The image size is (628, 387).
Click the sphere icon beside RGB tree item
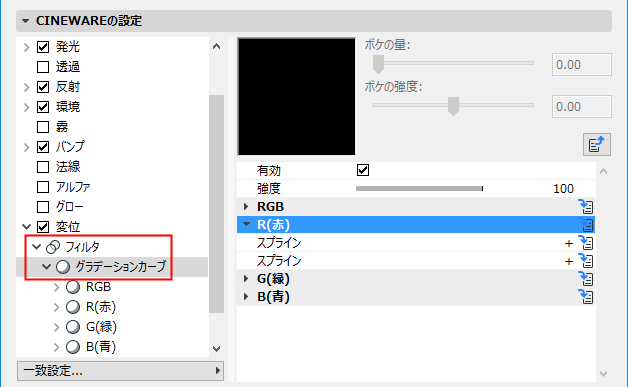pos(73,287)
